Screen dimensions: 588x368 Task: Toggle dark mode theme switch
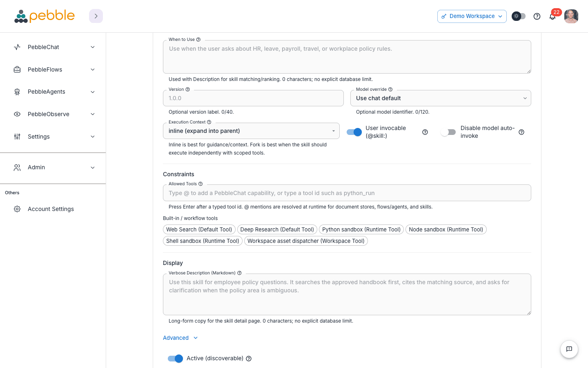[519, 16]
